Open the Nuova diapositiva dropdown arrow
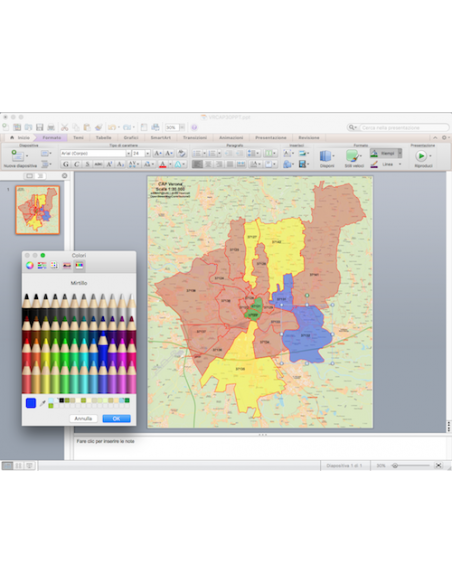The width and height of the screenshot is (452, 584). click(x=27, y=155)
